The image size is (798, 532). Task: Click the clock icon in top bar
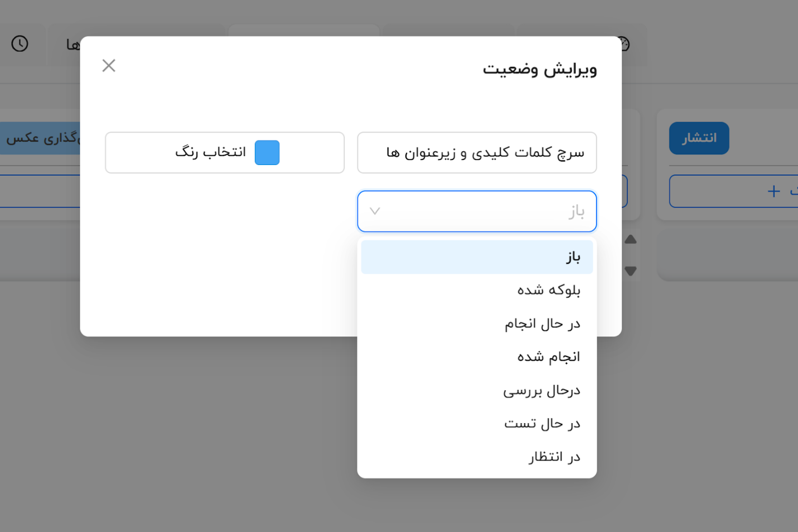click(x=20, y=43)
